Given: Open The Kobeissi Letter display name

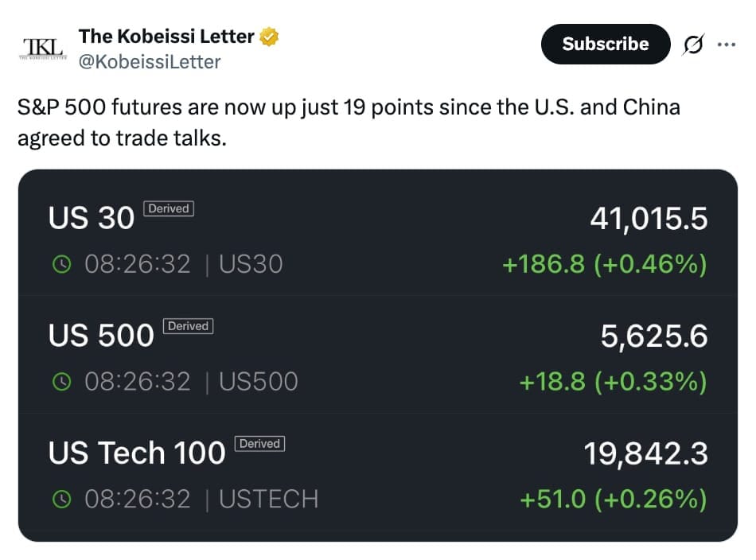Looking at the screenshot, I should coord(166,37).
